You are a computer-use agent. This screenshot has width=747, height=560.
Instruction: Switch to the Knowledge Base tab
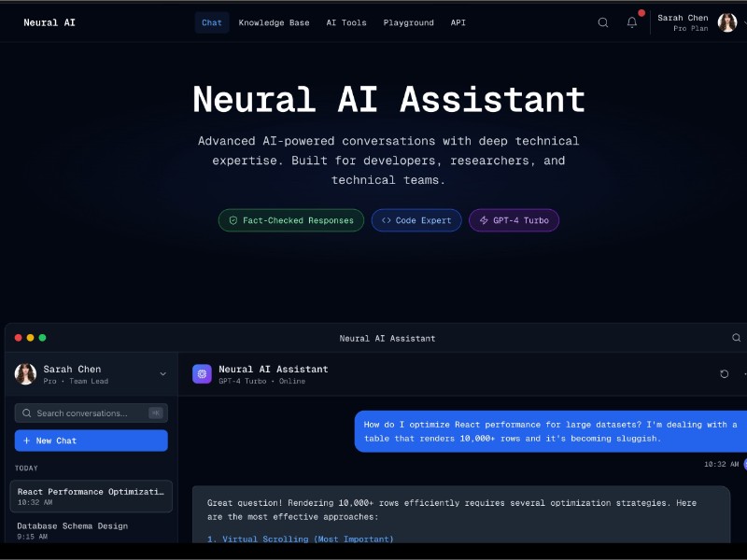click(274, 22)
